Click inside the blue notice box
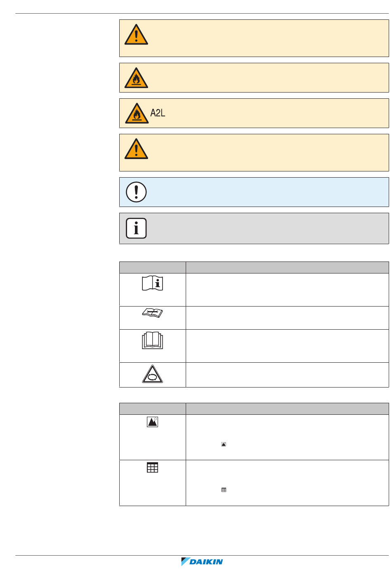The image size is (392, 573). (x=254, y=192)
